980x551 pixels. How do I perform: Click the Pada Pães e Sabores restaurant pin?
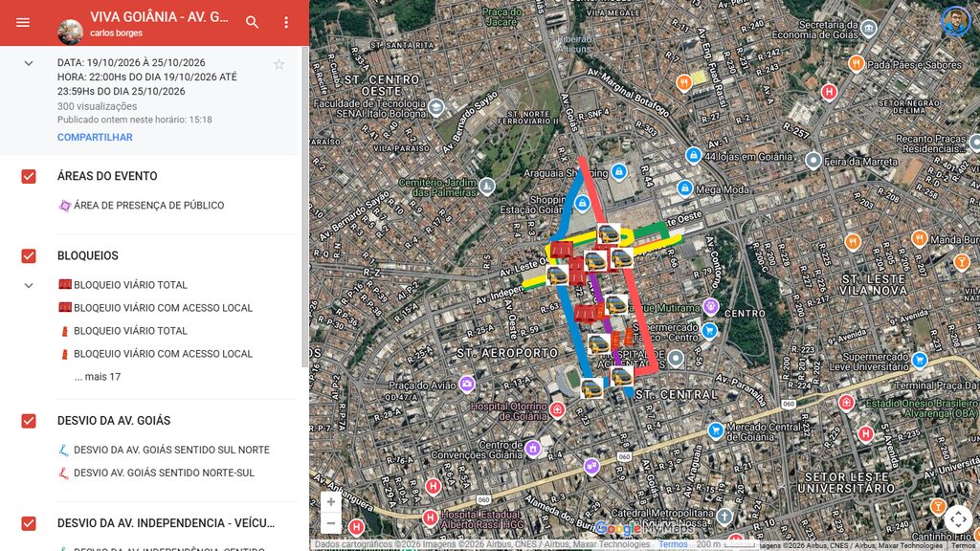857,63
